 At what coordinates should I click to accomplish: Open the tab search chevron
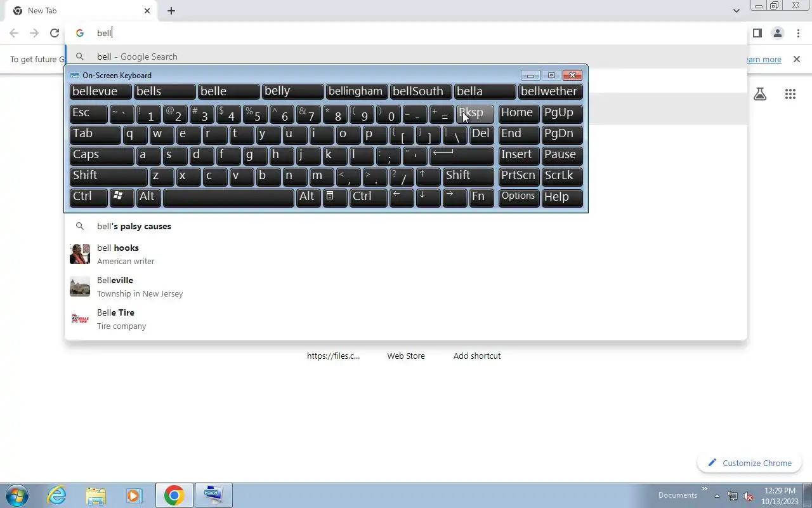(x=736, y=11)
